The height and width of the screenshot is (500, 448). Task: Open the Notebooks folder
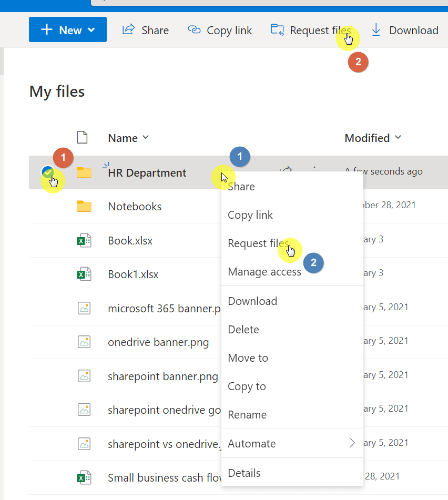point(135,207)
